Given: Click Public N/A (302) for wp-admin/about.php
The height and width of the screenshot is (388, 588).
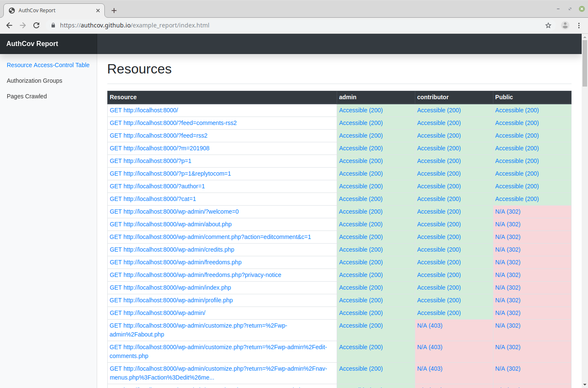Looking at the screenshot, I should pos(508,224).
